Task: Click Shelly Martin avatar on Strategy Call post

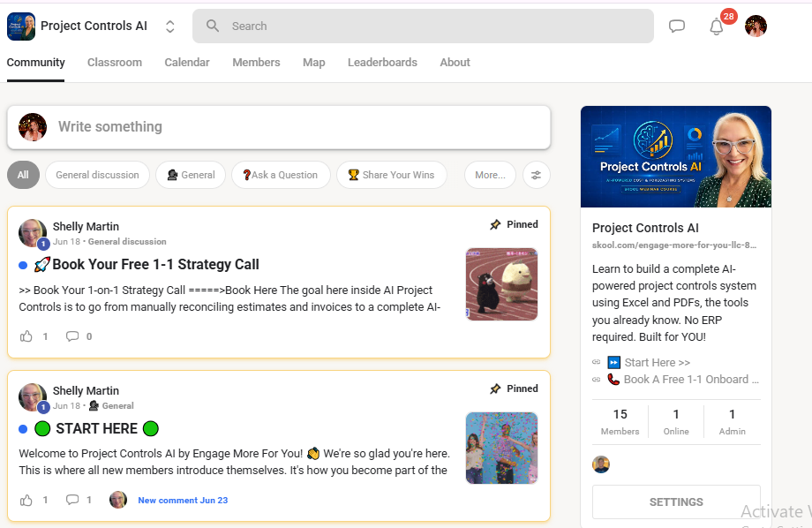Action: pyautogui.click(x=32, y=233)
